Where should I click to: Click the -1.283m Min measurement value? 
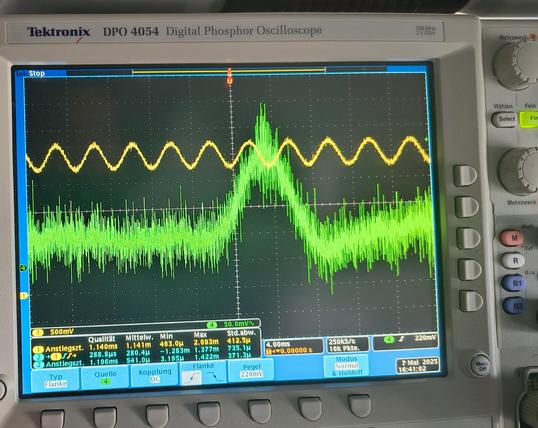click(174, 350)
